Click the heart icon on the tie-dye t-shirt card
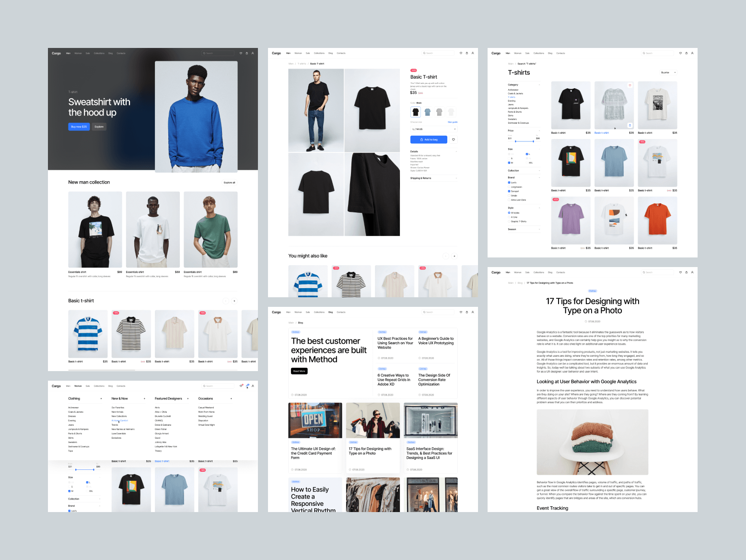746x560 pixels. coord(630,85)
